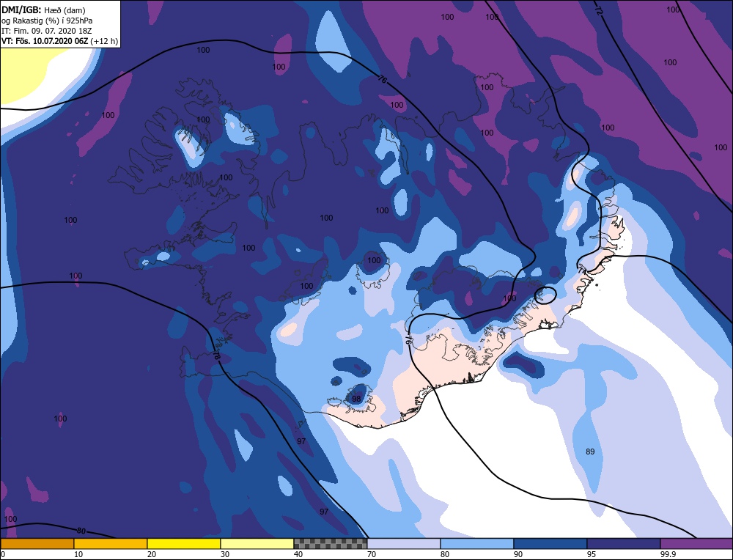Screen dimensions: 733x560
Task: Click the bright yellow 20–30 legend swatch
Action: [x=184, y=543]
